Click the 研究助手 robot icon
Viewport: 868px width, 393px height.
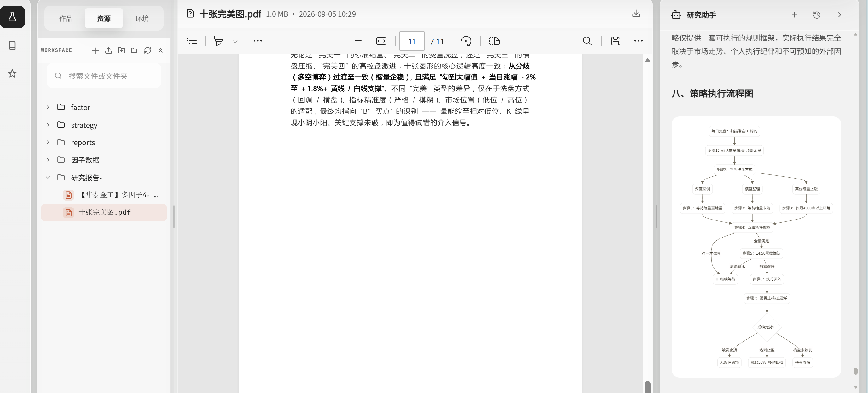click(x=676, y=15)
